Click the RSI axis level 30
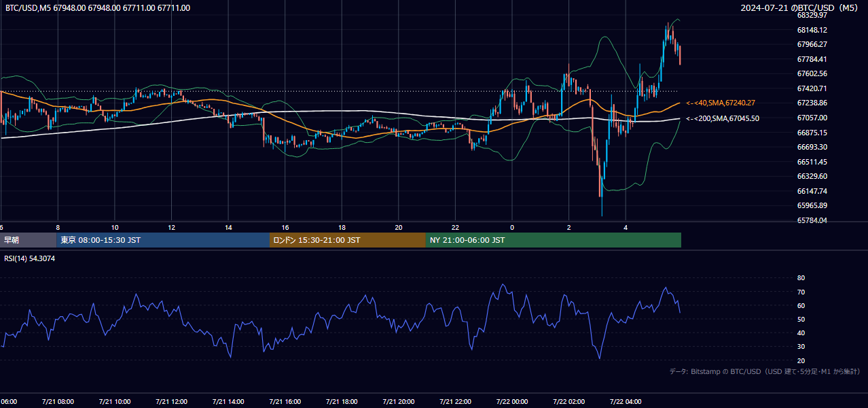The image size is (868, 408). point(801,347)
